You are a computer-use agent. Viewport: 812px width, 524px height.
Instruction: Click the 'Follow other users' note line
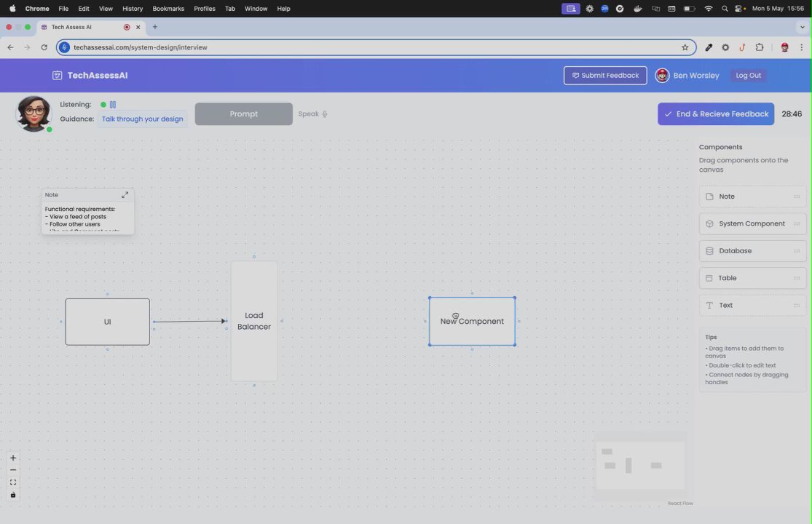[x=74, y=224]
